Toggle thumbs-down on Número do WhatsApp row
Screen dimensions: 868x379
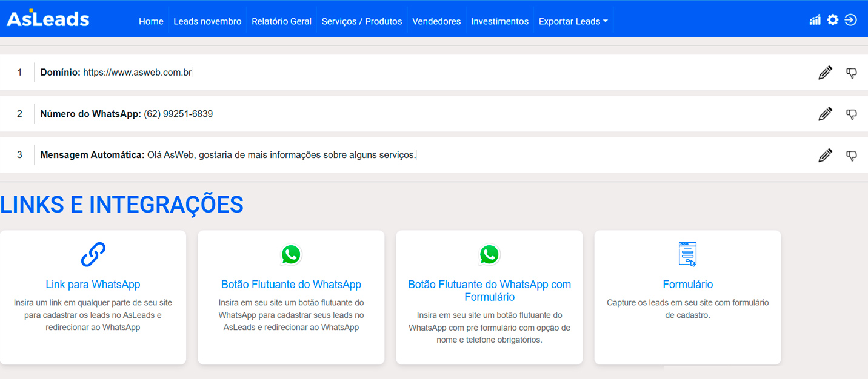tap(852, 114)
